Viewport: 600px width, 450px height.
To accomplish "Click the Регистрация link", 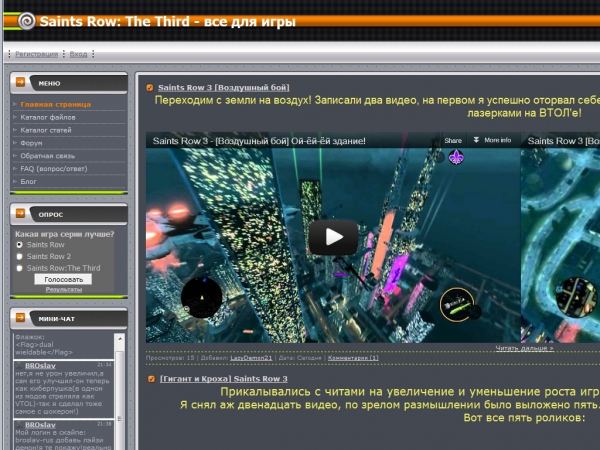I will pyautogui.click(x=36, y=54).
